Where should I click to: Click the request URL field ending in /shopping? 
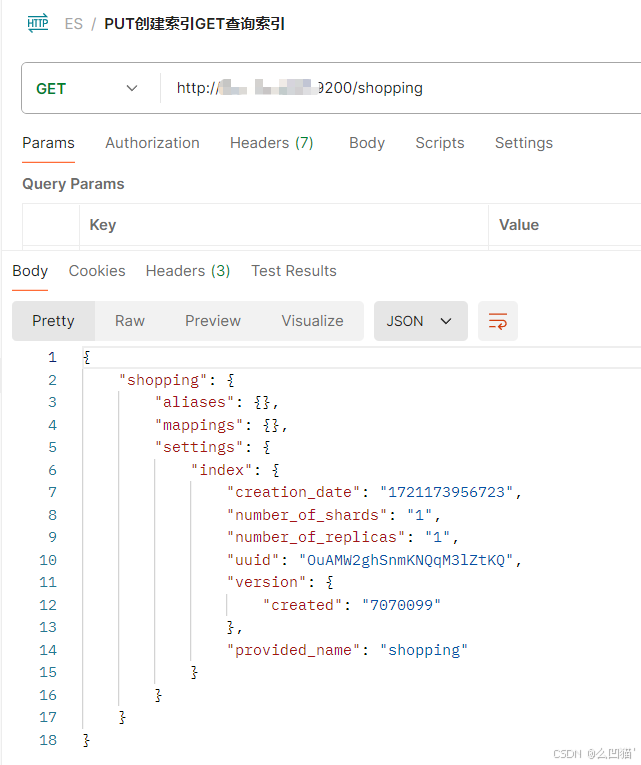(x=400, y=88)
